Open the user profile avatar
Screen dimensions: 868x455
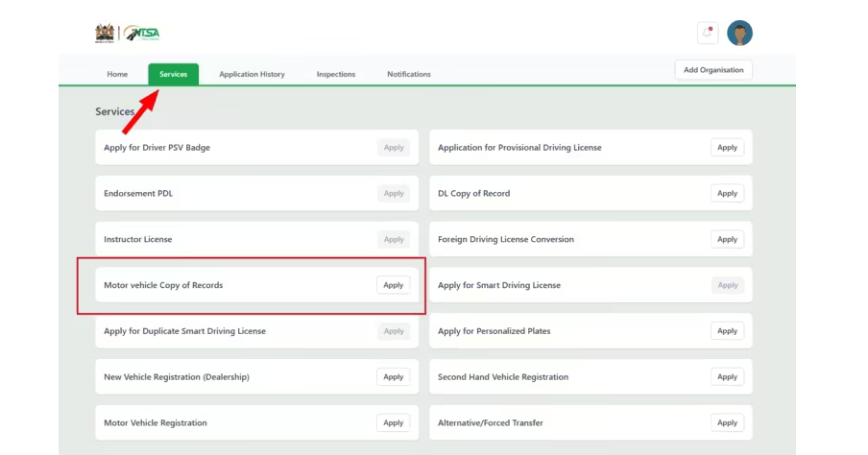tap(739, 34)
